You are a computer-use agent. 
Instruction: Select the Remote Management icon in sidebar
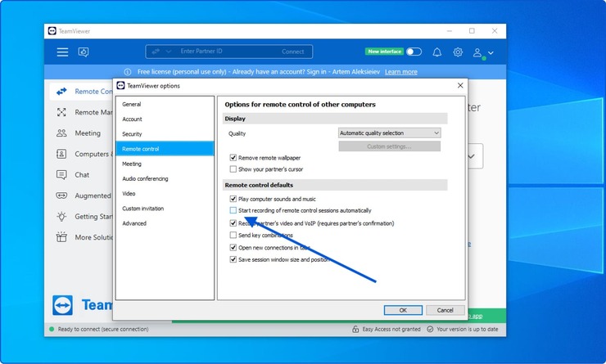coord(61,112)
